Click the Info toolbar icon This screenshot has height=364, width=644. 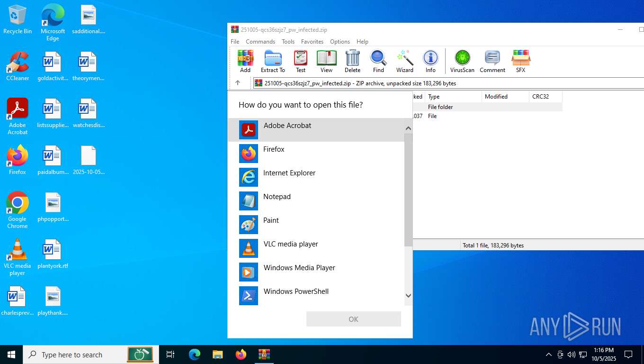pyautogui.click(x=430, y=62)
